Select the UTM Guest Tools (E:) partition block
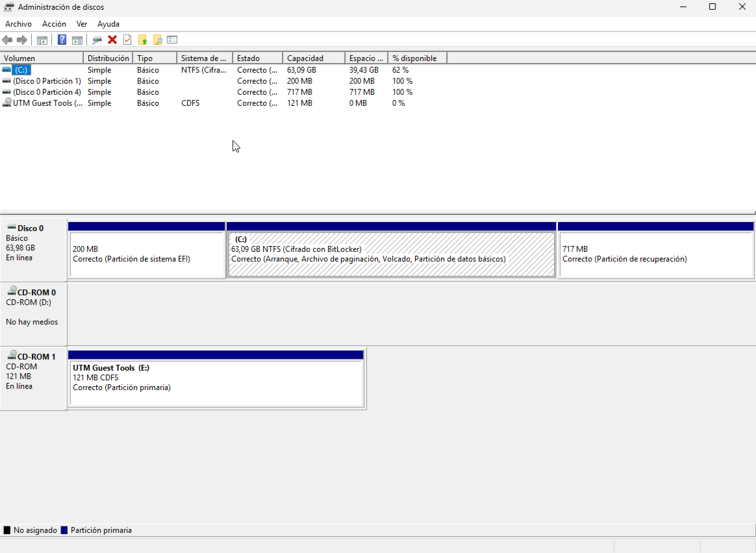Viewport: 756px width, 553px height. click(x=216, y=379)
